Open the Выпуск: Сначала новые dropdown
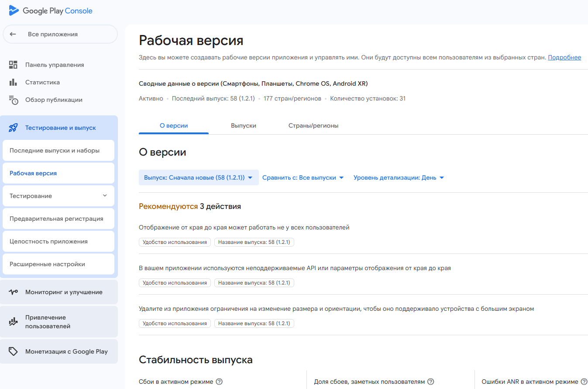 (x=198, y=177)
